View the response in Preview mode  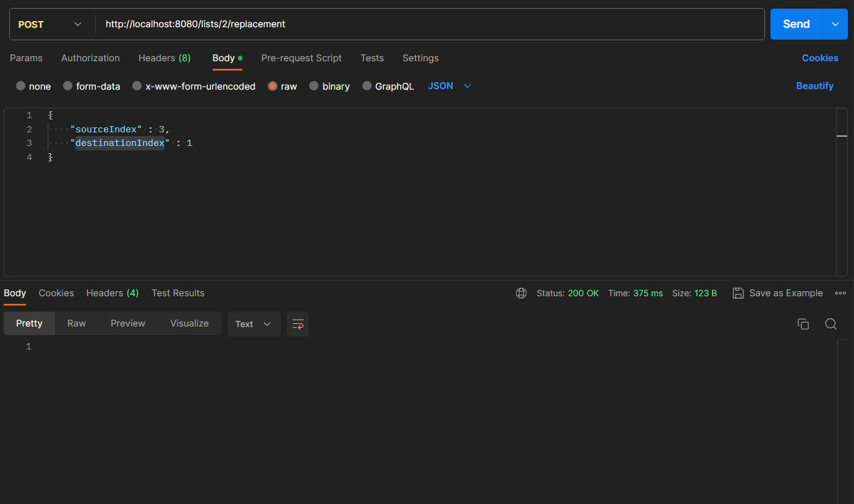[127, 323]
